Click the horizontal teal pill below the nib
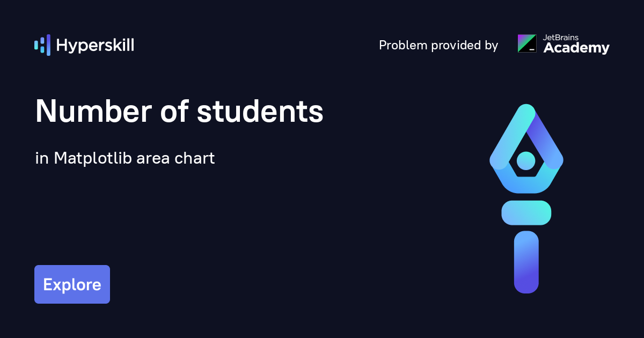Screen dimensions: 644x338 click(x=526, y=212)
